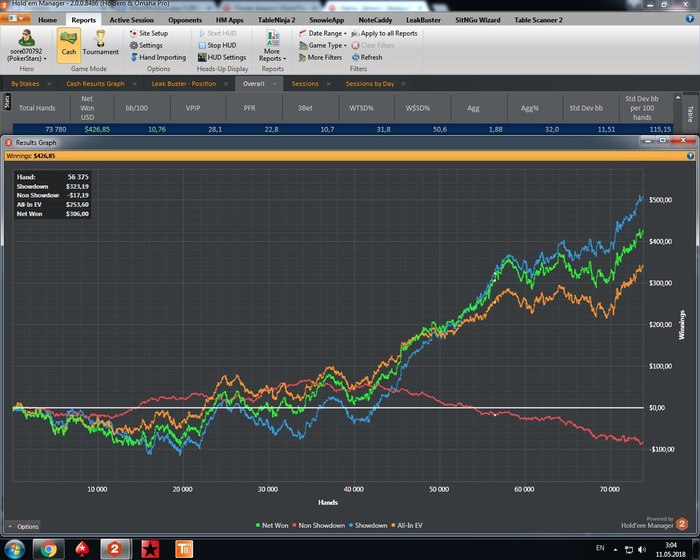Open the Home ribbon tab
The height and width of the screenshot is (560, 700).
47,20
